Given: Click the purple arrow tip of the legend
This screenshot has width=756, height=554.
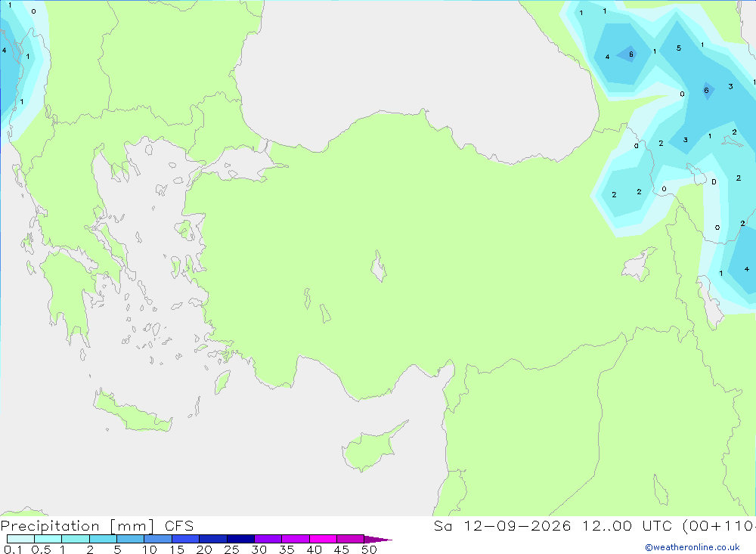Looking at the screenshot, I should (378, 540).
